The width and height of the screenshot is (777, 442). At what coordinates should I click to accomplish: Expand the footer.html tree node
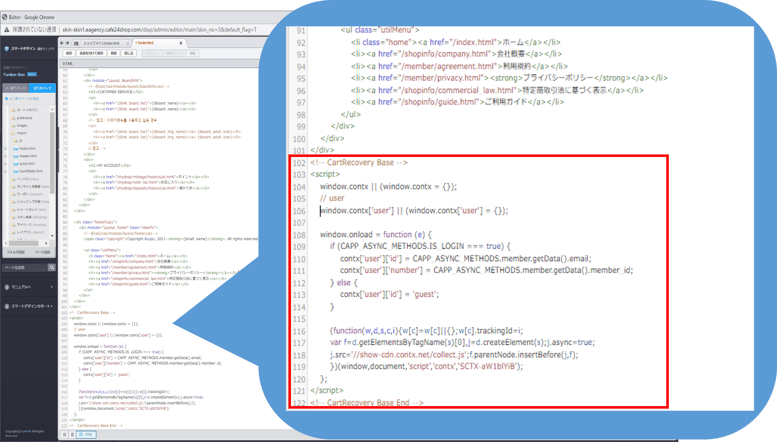[5, 149]
